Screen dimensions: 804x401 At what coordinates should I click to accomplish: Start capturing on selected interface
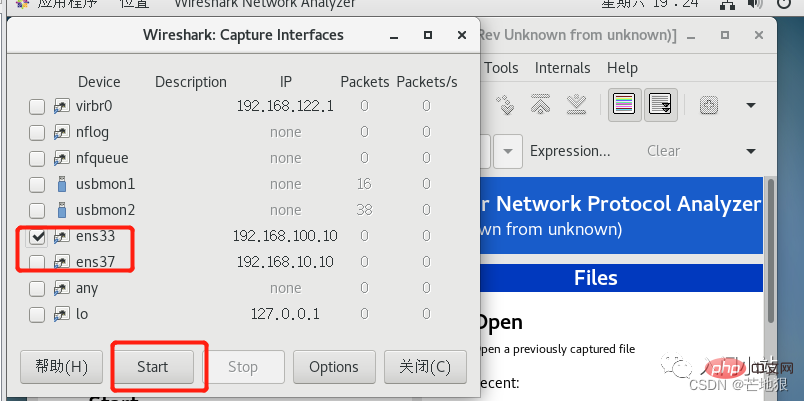coord(153,367)
